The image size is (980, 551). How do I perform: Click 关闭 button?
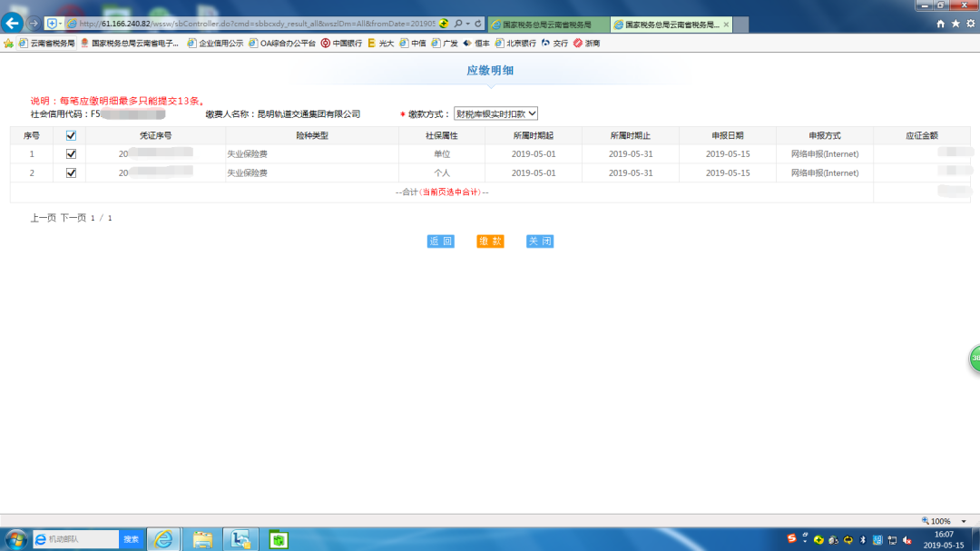coord(540,241)
